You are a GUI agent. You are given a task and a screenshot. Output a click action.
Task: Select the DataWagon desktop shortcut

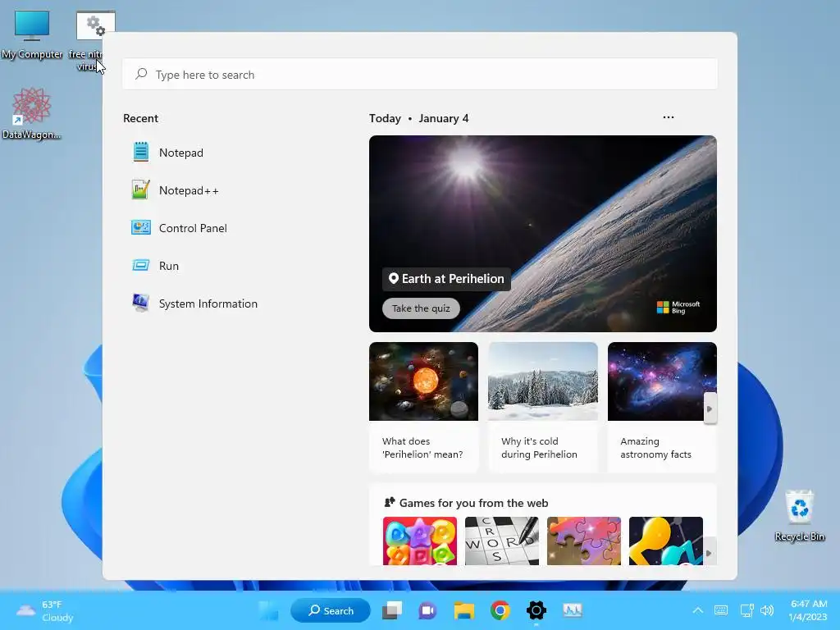pyautogui.click(x=32, y=114)
